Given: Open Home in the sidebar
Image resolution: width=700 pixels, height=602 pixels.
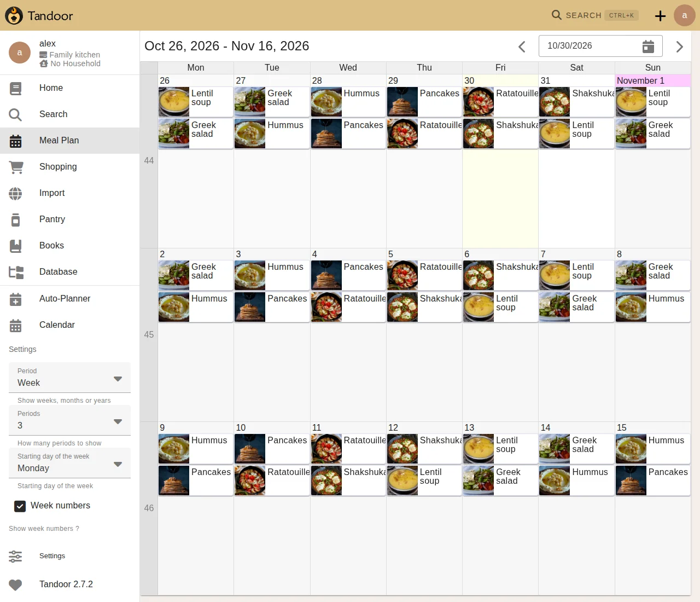Looking at the screenshot, I should [x=69, y=88].
